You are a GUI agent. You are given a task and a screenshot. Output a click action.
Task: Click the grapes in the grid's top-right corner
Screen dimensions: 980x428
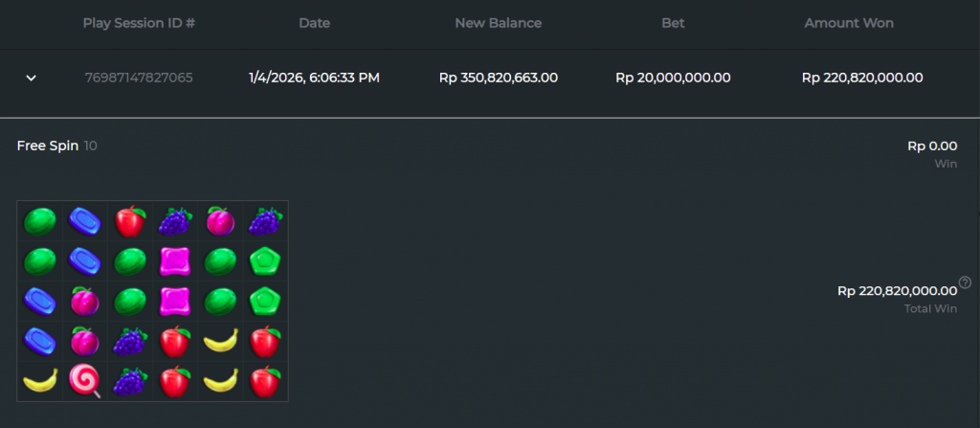click(265, 221)
